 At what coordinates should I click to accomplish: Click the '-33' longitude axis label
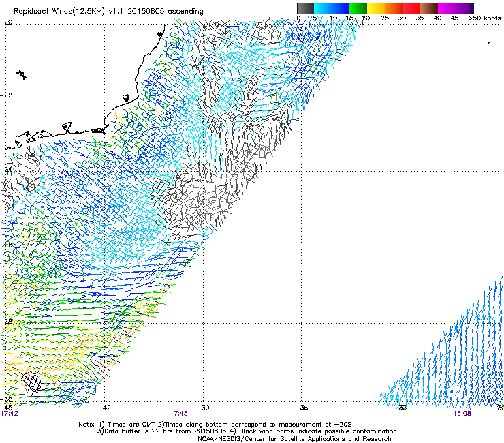click(400, 408)
